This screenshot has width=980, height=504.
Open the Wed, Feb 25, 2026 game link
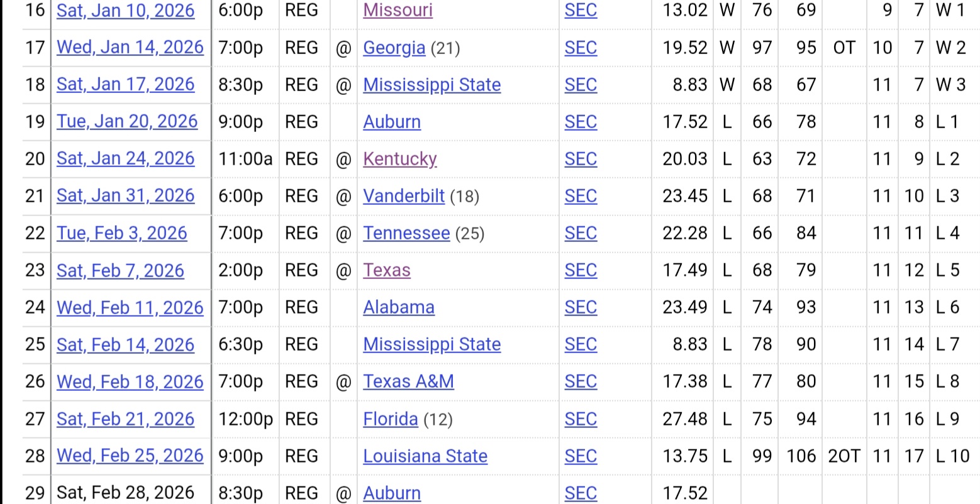click(x=130, y=456)
